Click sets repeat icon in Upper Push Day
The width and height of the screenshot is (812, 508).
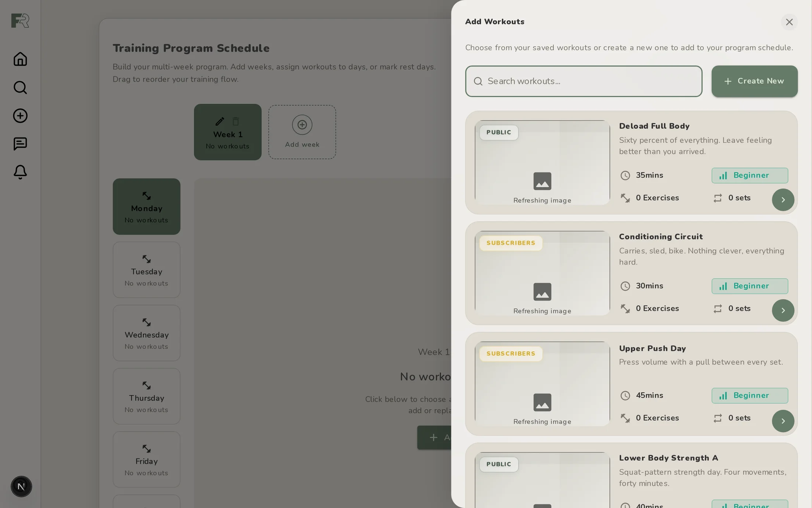[x=718, y=418]
